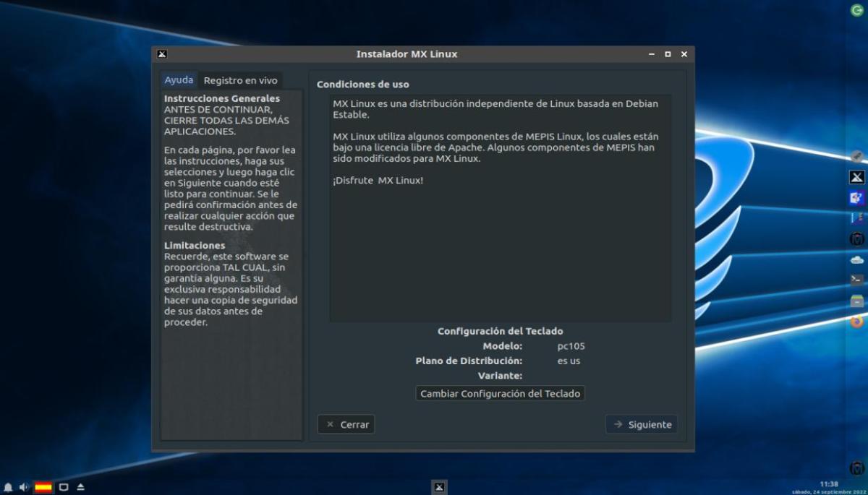
Task: Click the clock showing 11:38
Action: pos(829,483)
